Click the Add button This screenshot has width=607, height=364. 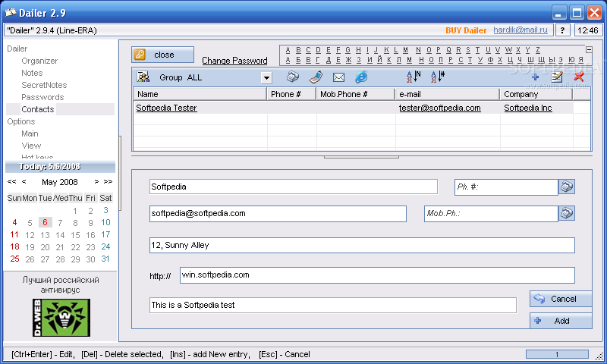click(x=561, y=321)
